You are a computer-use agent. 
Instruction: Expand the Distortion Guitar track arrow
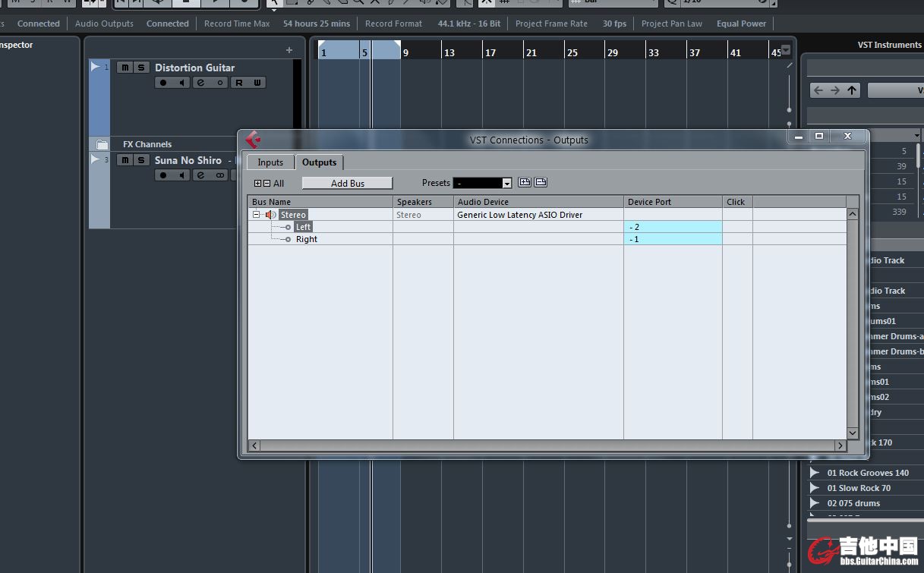95,67
